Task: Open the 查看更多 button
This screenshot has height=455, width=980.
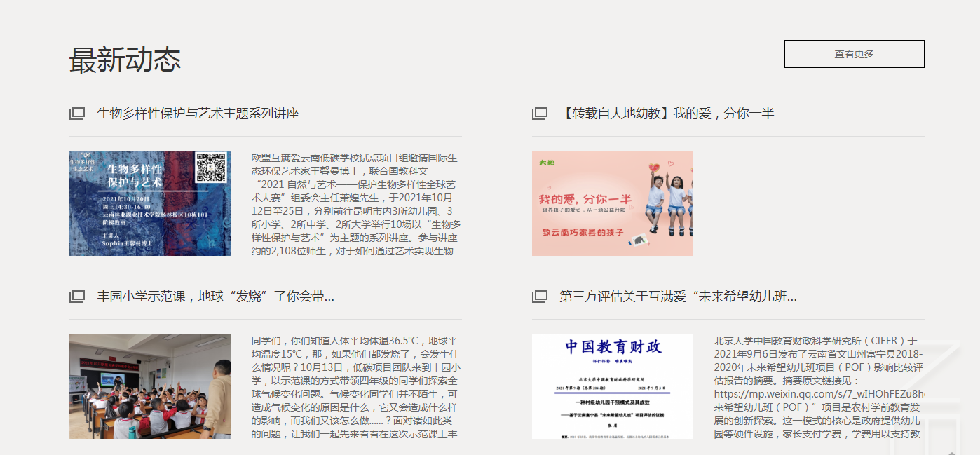Action: pyautogui.click(x=855, y=53)
